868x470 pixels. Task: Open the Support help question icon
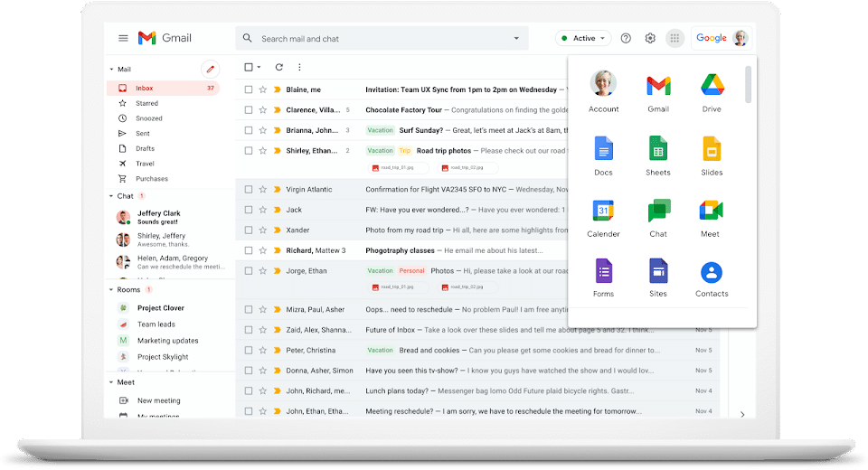click(x=626, y=38)
